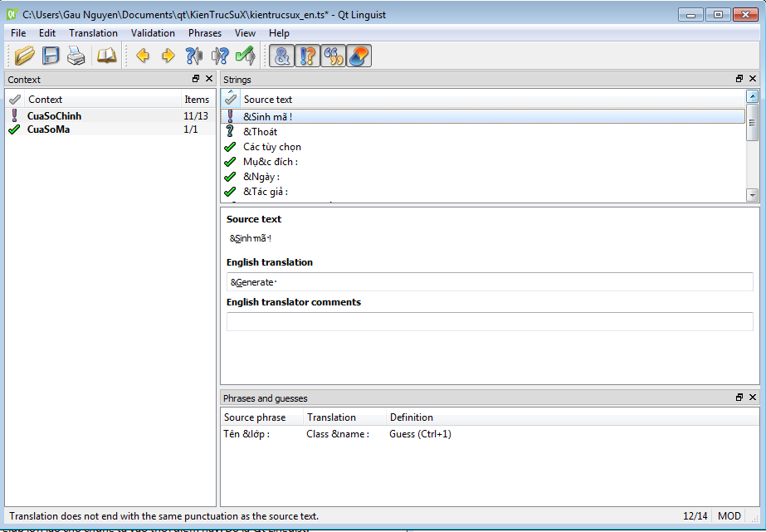The height and width of the screenshot is (532, 766).
Task: Sort contexts by the status checkmark header
Action: tap(15, 99)
